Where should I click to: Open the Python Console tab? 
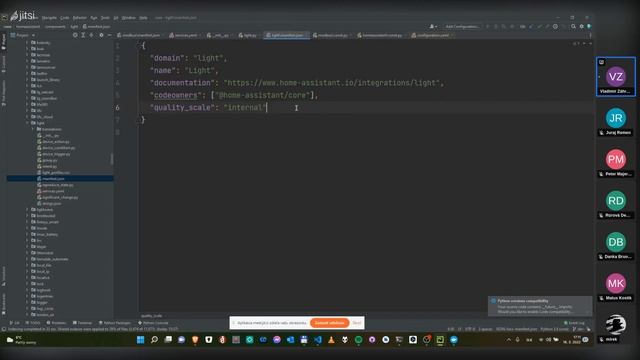[153, 323]
